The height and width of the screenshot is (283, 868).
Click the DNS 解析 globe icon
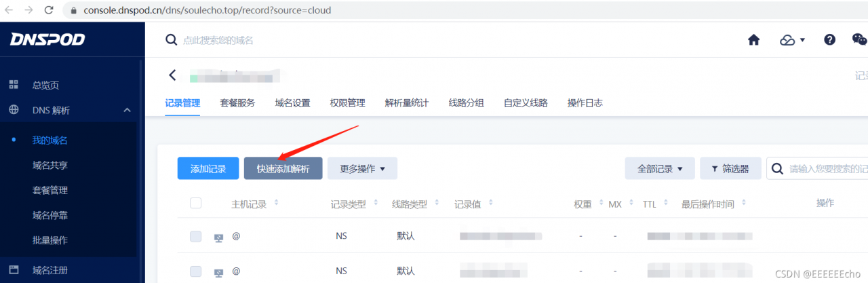14,110
